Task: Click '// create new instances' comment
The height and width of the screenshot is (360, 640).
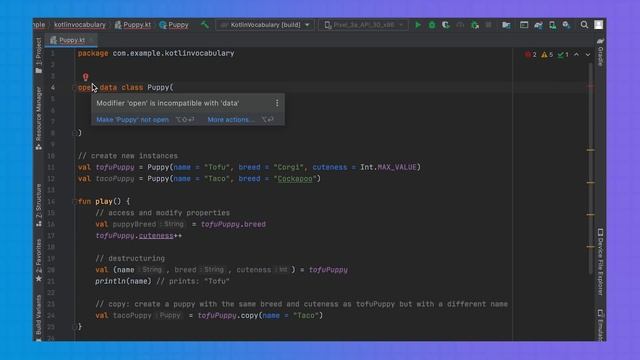Action: 128,156
